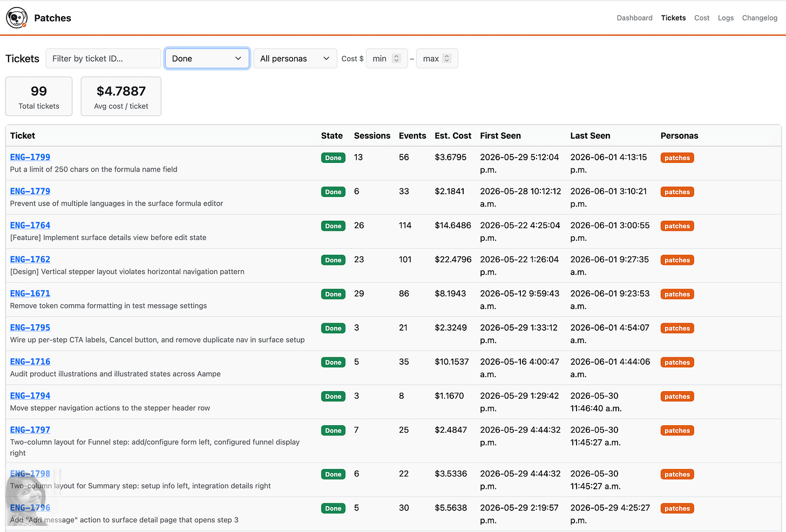The image size is (786, 532).
Task: Go to the Tickets nav item
Action: tap(673, 18)
